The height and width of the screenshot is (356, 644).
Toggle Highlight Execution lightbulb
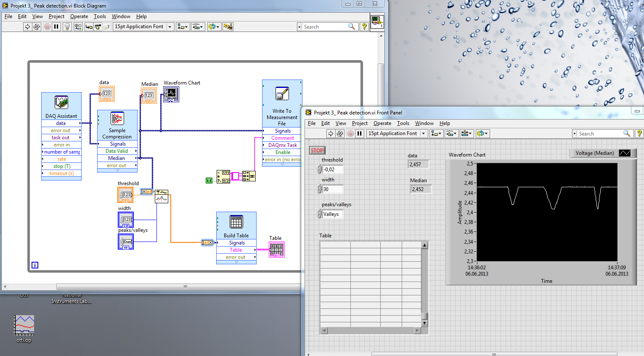coord(67,27)
